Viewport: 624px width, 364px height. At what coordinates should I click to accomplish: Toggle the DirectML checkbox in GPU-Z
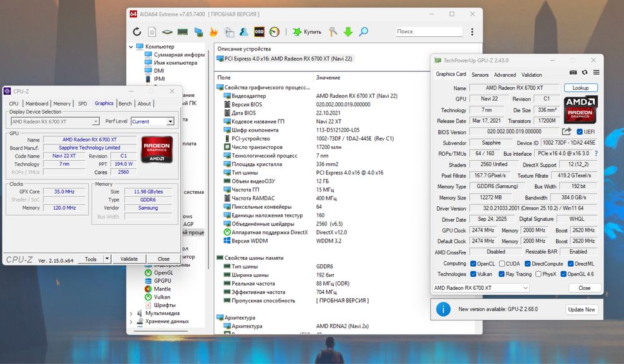pyautogui.click(x=571, y=264)
